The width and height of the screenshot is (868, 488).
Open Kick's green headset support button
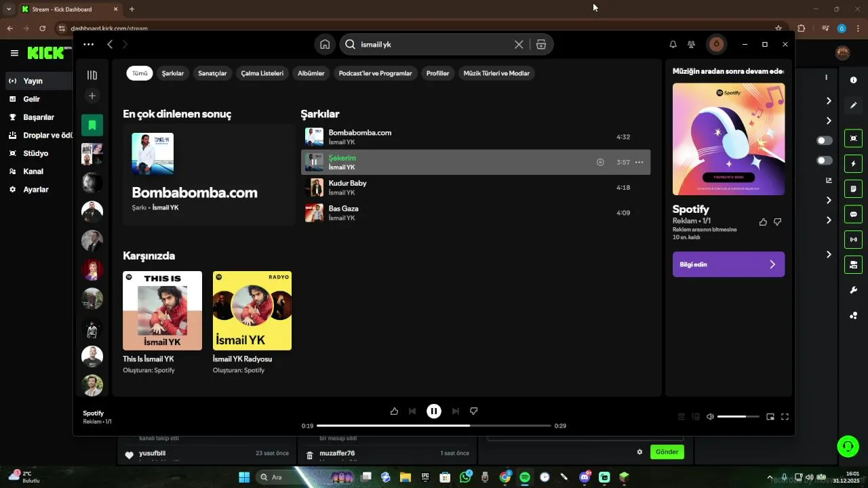(848, 446)
